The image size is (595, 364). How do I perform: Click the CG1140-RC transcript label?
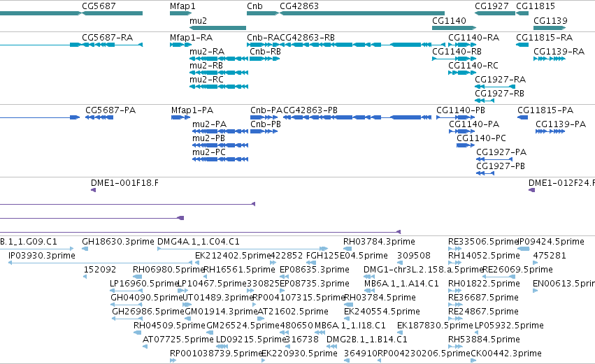473,66
